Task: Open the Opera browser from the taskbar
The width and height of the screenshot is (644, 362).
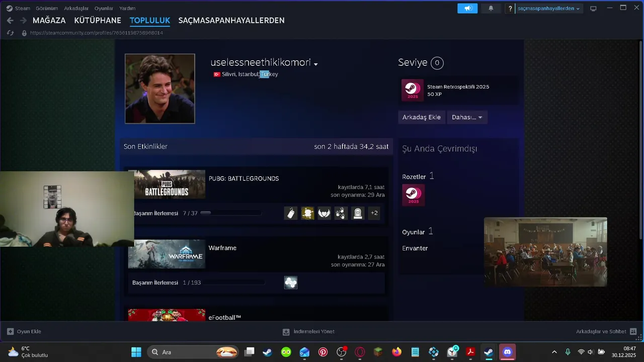Action: pyautogui.click(x=360, y=352)
